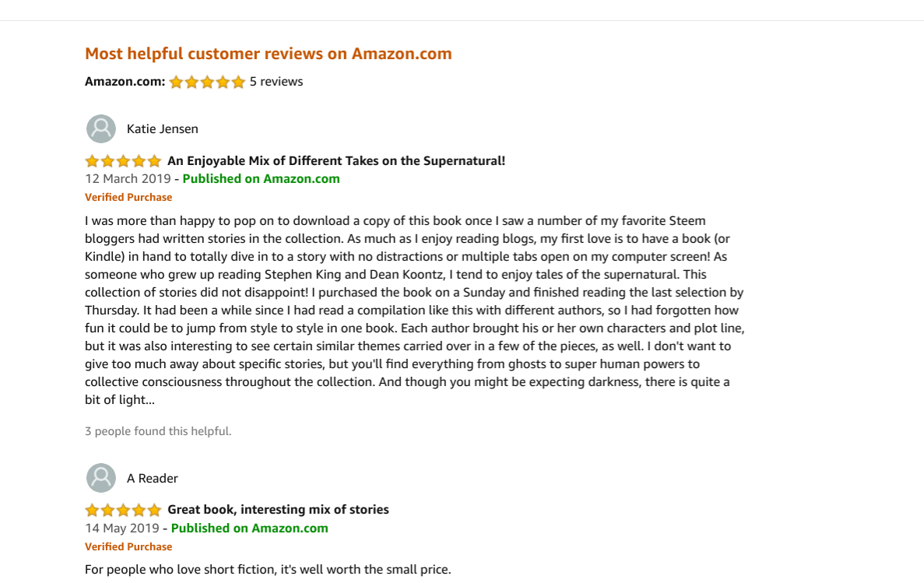This screenshot has width=924, height=583.
Task: Click the '5 reviews' count text
Action: tap(276, 82)
